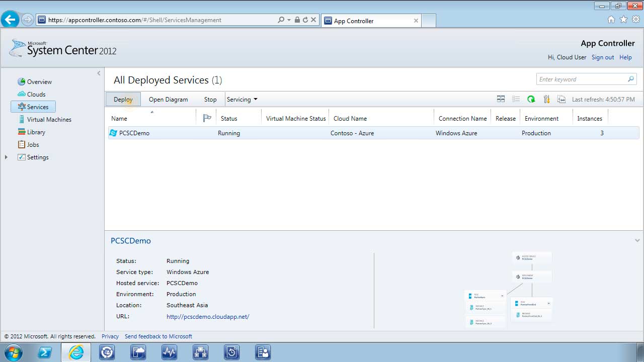
Task: Open the taskbar heartbeat monitor icon
Action: pyautogui.click(x=170, y=352)
